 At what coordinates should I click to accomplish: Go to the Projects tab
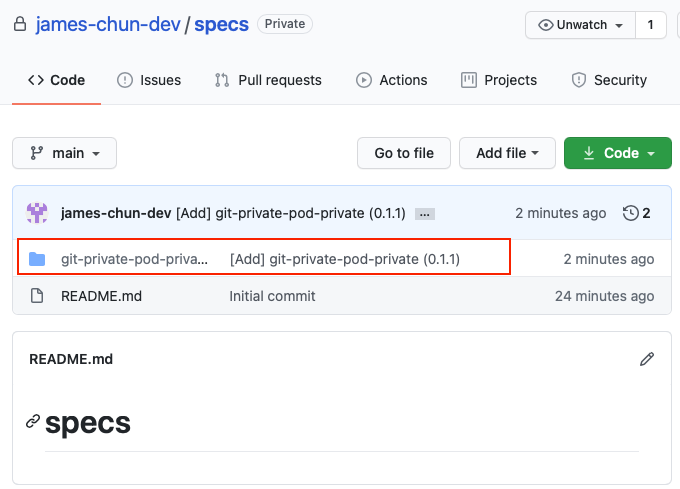pos(499,80)
